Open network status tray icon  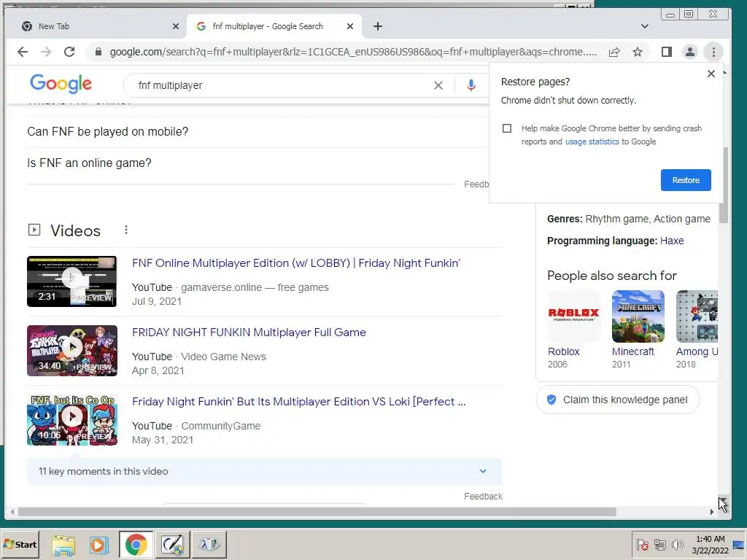[659, 544]
